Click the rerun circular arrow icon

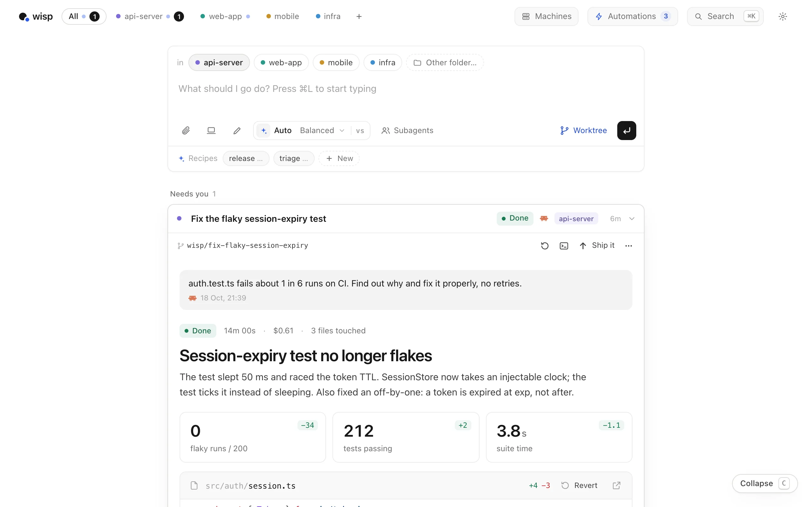coord(545,246)
